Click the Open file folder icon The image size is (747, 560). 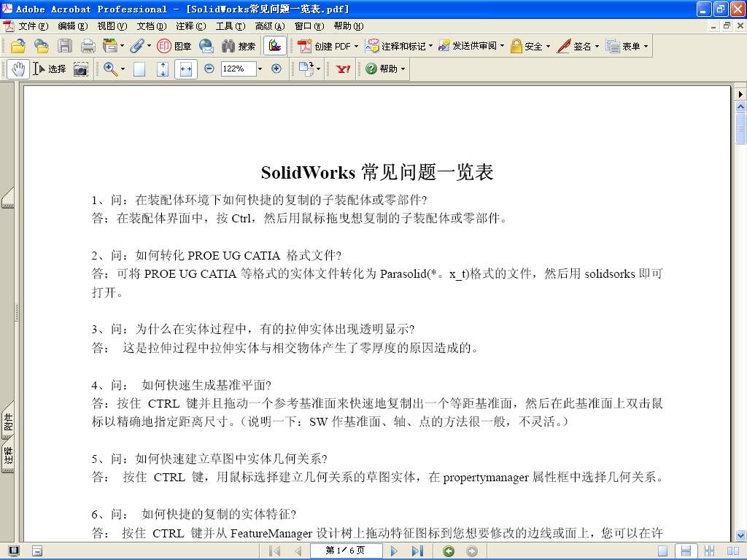(x=18, y=46)
